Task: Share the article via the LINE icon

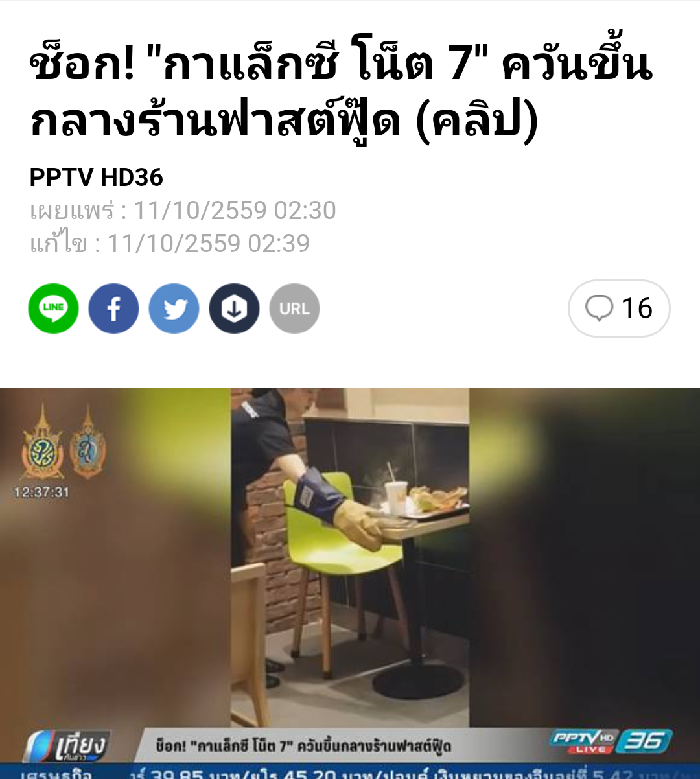Action: pyautogui.click(x=53, y=308)
